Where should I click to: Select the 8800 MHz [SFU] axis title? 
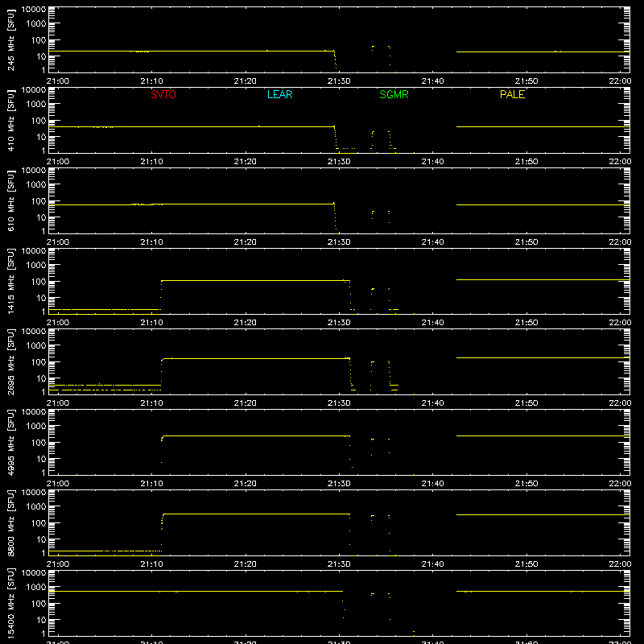(11, 522)
